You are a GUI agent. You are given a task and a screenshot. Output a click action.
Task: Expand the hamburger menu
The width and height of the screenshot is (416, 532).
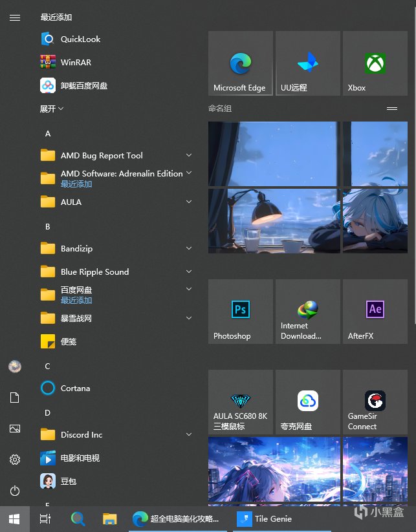pos(15,17)
